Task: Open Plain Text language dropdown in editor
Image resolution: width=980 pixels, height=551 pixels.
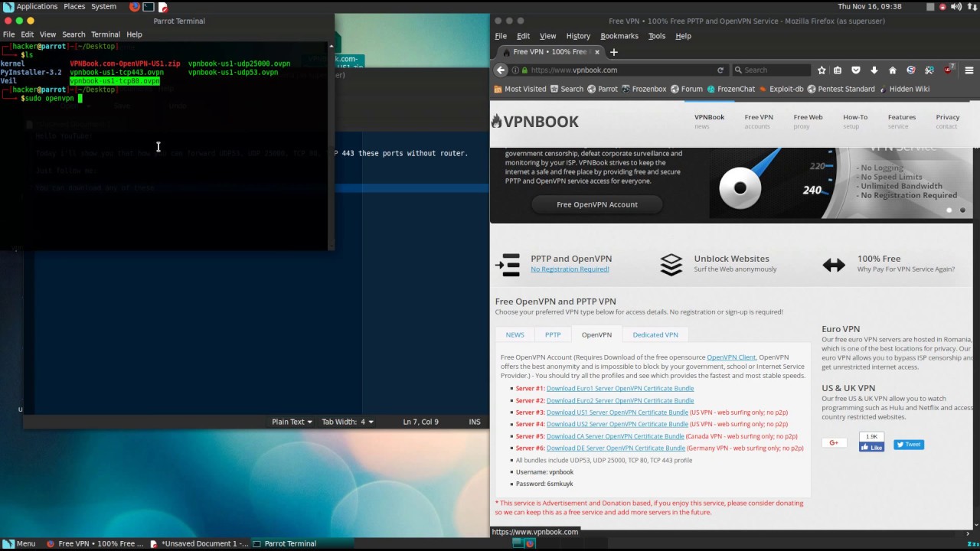Action: coord(292,422)
